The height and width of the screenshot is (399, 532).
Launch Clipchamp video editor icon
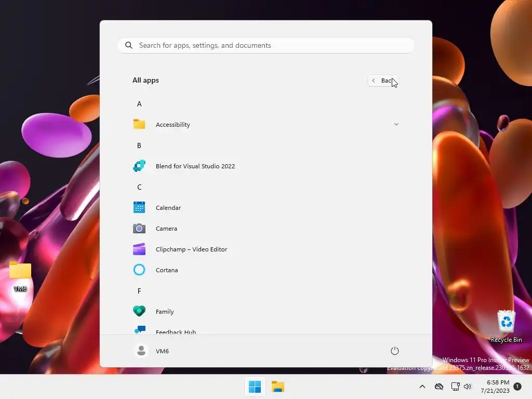pos(139,249)
